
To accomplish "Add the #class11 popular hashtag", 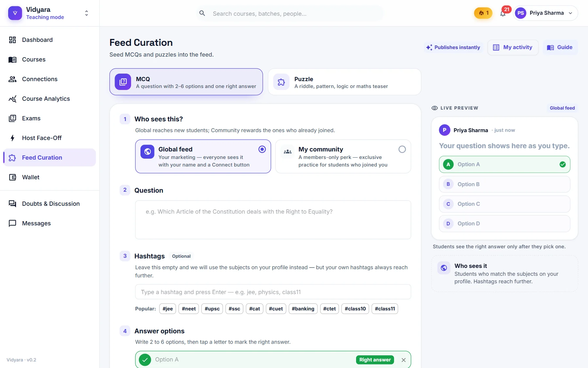I will [385, 309].
